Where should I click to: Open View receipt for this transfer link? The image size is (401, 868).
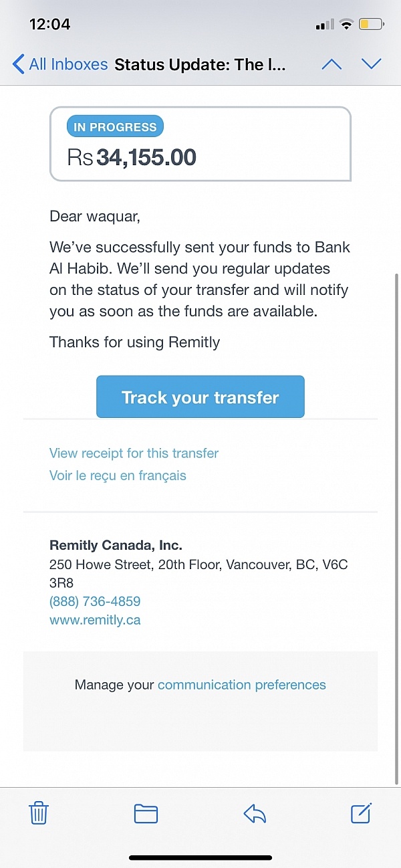pyautogui.click(x=134, y=453)
